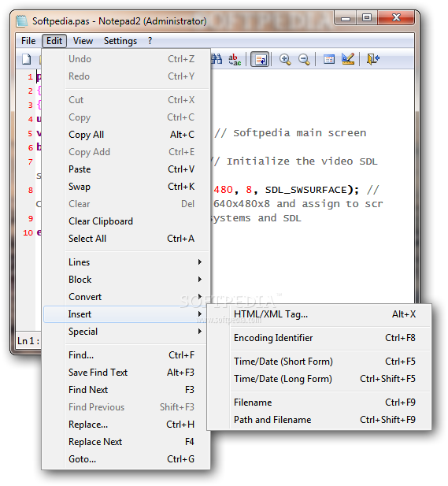
Task: Expand the Special submenu
Action: point(125,332)
